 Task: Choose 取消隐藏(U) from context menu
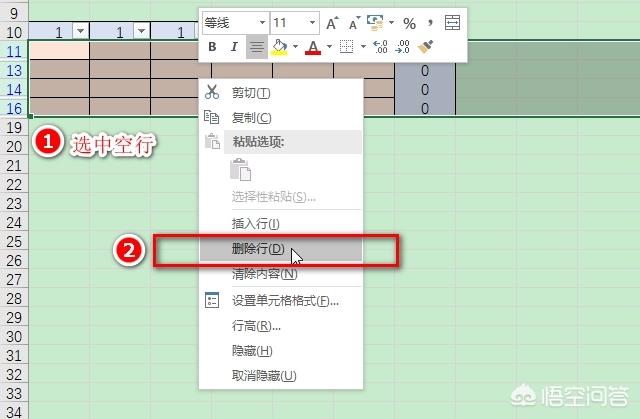click(281, 376)
